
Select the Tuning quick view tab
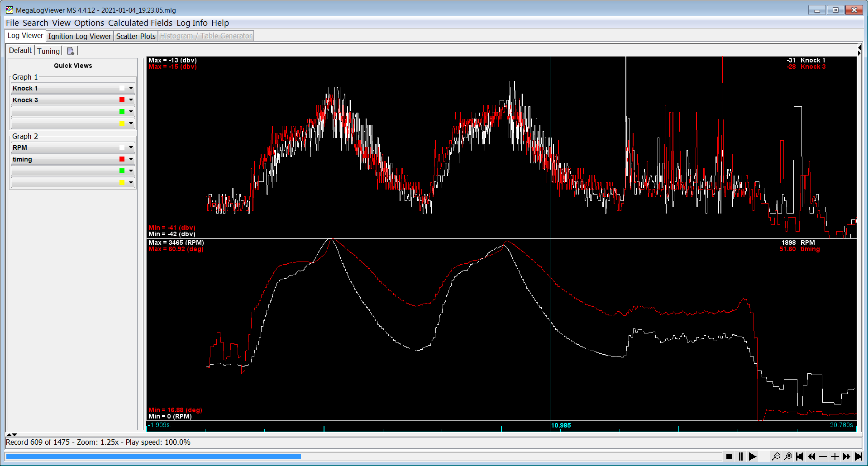point(48,51)
